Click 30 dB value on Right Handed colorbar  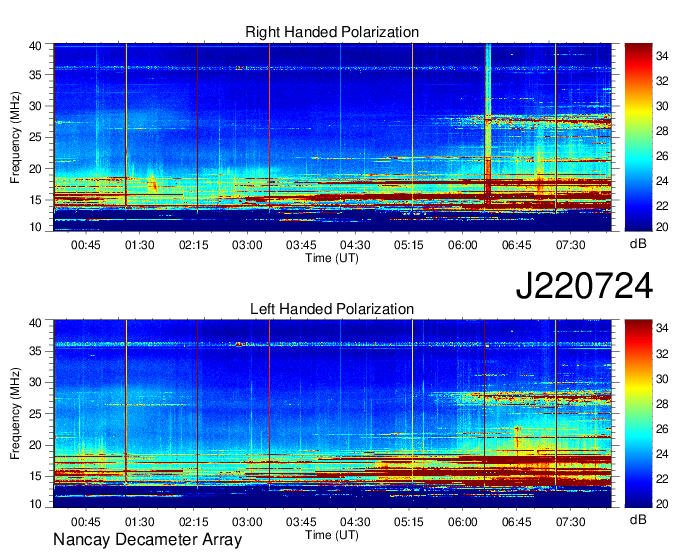[x=662, y=106]
